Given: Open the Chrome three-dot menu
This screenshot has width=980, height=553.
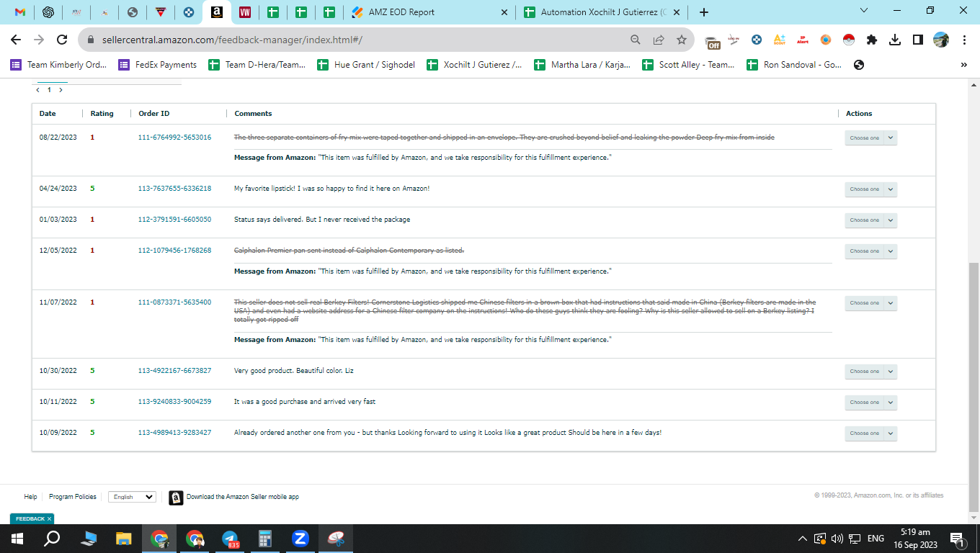Looking at the screenshot, I should click(x=963, y=40).
